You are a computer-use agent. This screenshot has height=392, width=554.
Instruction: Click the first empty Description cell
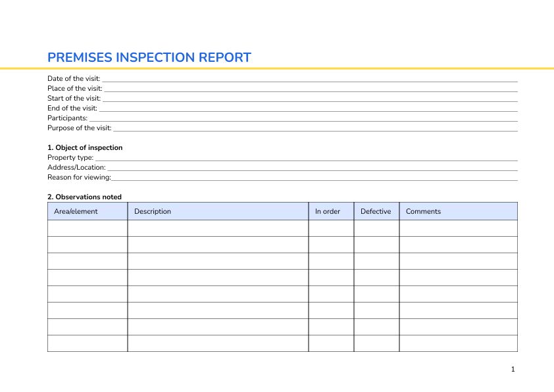217,228
